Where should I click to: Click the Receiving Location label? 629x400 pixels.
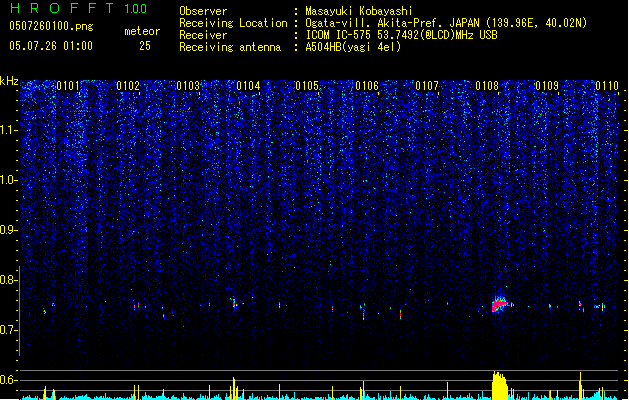(233, 23)
